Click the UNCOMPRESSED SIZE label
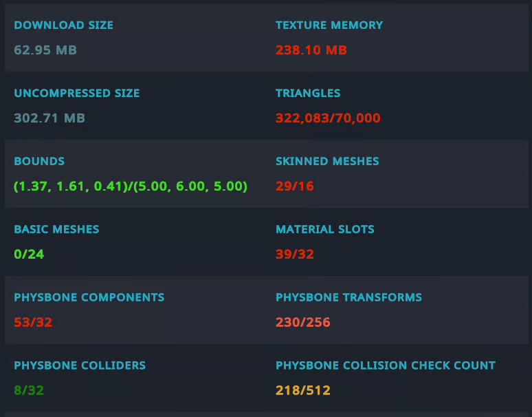Image resolution: width=532 pixels, height=417 pixels. pos(77,93)
